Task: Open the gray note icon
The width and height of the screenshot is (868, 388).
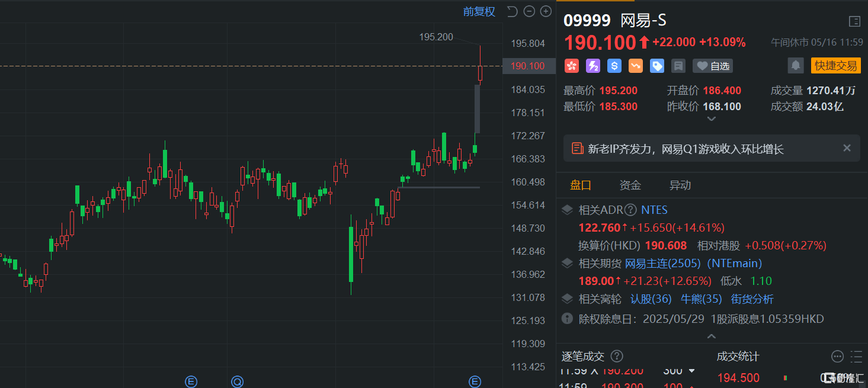Action: (678, 66)
